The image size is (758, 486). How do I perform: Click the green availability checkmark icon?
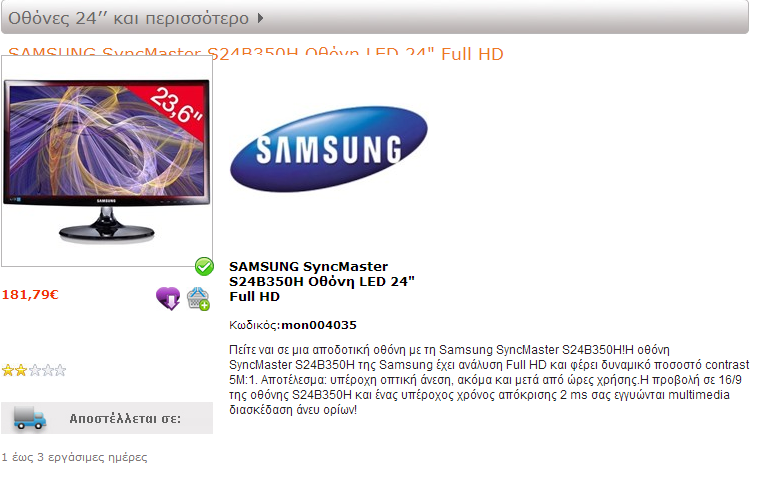(204, 266)
